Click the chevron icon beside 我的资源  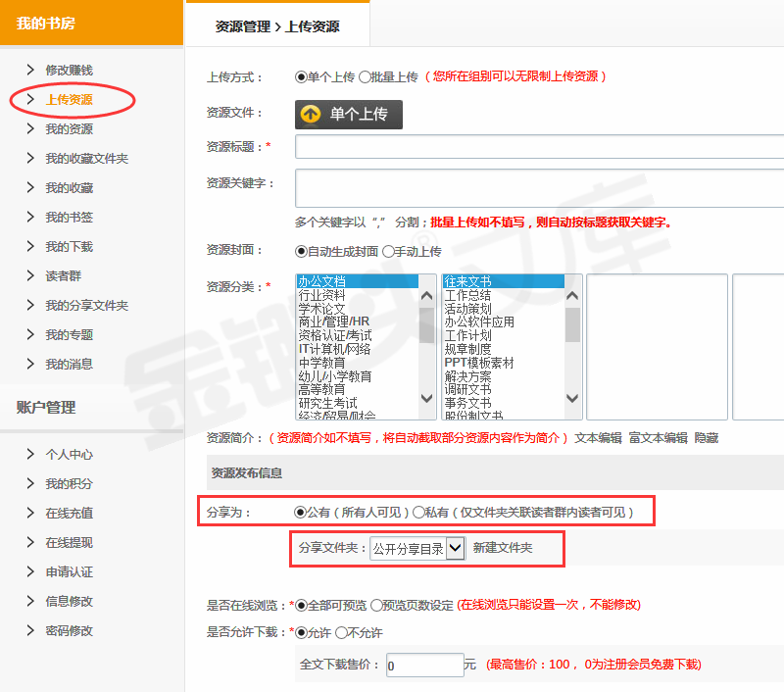[30, 128]
